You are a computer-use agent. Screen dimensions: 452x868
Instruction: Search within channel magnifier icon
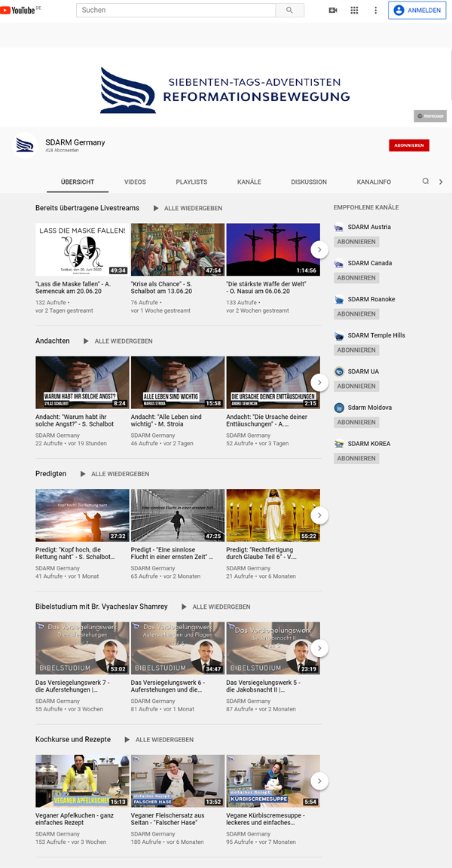(426, 181)
